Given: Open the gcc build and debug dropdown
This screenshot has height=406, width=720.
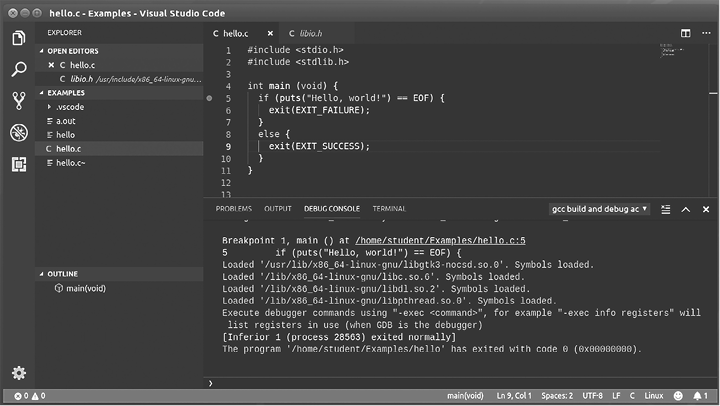Looking at the screenshot, I should click(599, 209).
